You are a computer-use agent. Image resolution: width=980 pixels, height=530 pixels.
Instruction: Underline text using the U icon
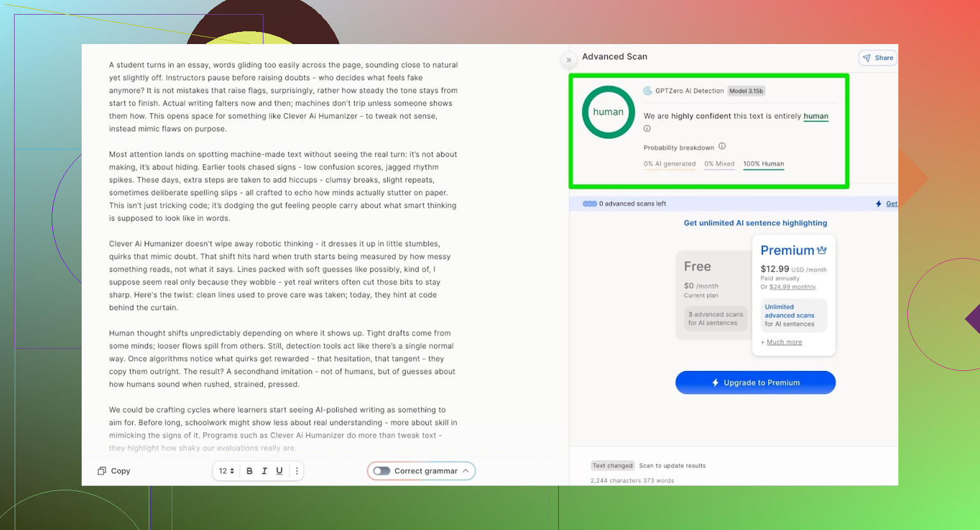[279, 471]
